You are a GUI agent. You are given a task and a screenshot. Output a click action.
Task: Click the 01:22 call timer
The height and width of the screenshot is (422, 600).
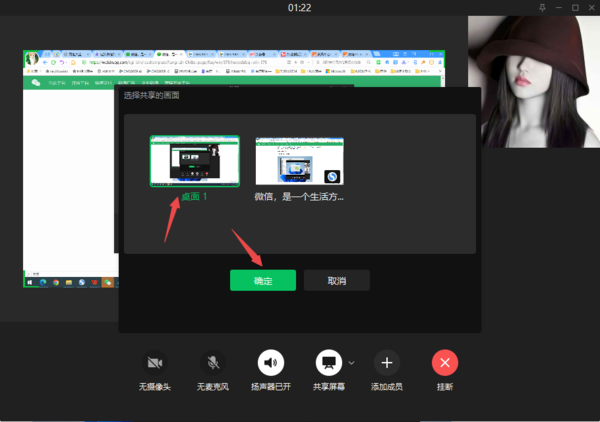pos(299,8)
